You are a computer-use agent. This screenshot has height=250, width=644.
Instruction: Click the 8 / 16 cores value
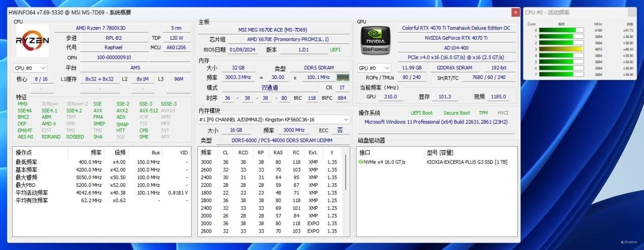(x=41, y=79)
